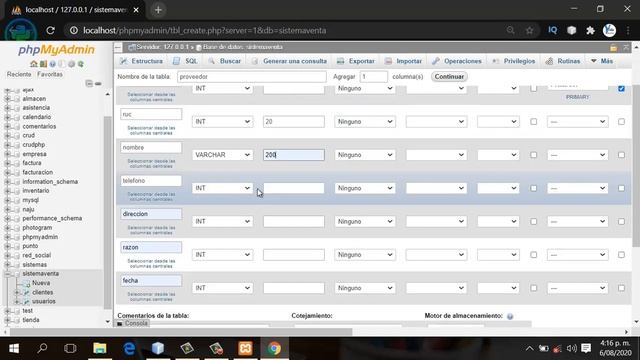Click the horizontal scrollbar at bottom

coord(181,332)
